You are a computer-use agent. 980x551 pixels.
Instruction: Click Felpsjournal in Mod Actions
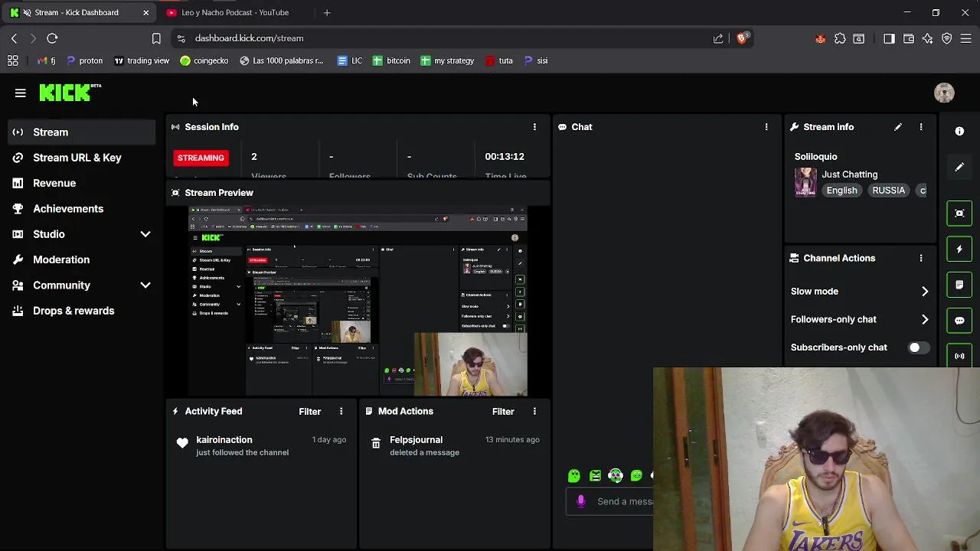pyautogui.click(x=416, y=440)
